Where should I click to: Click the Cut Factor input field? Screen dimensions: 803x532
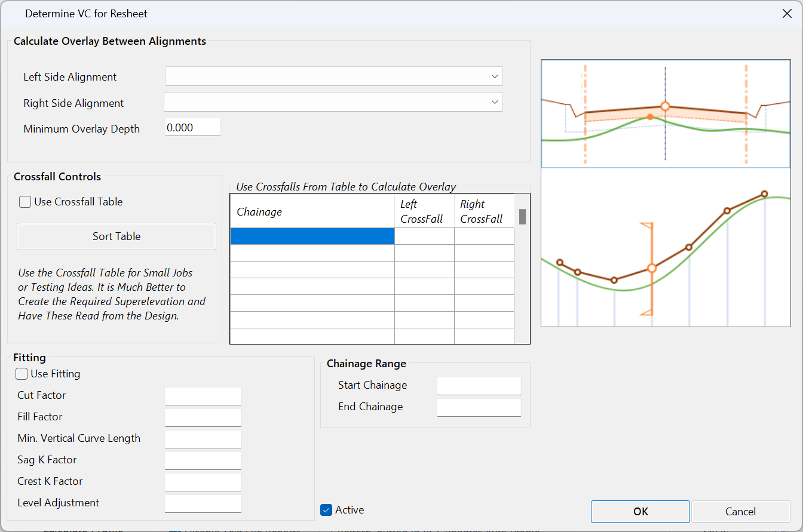[x=203, y=396]
